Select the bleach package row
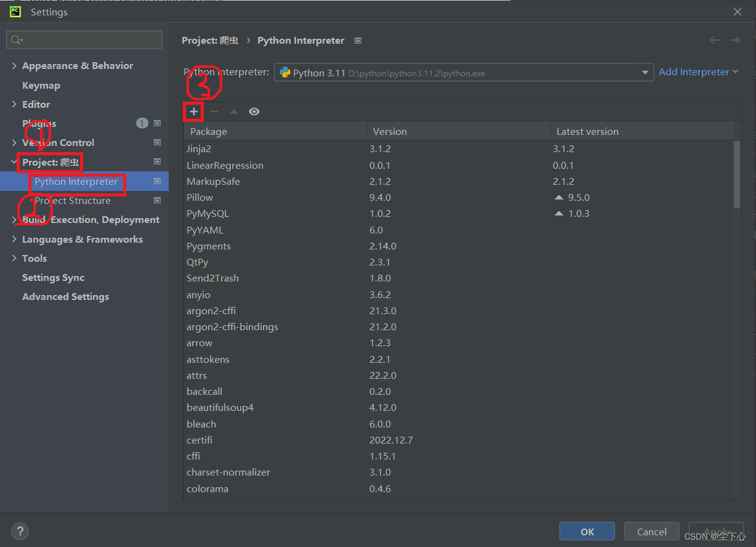 coord(459,424)
